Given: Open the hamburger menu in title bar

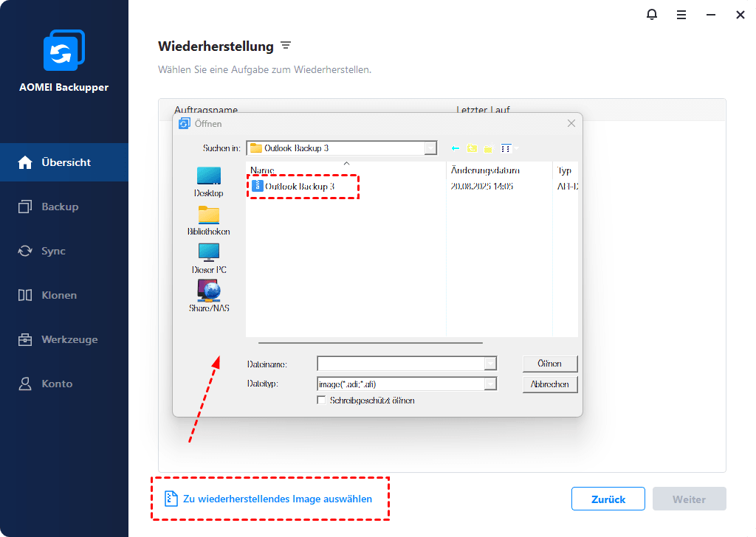Looking at the screenshot, I should [681, 15].
